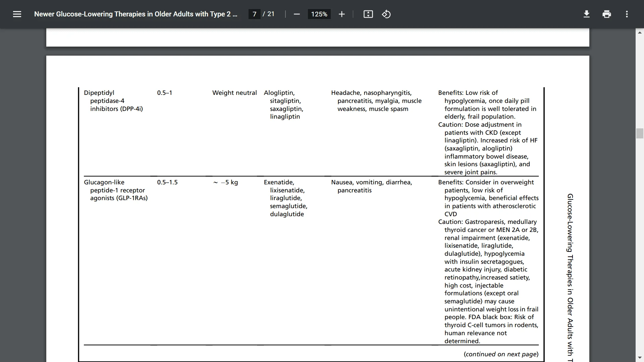Click the zoom out minus button

coord(297,14)
